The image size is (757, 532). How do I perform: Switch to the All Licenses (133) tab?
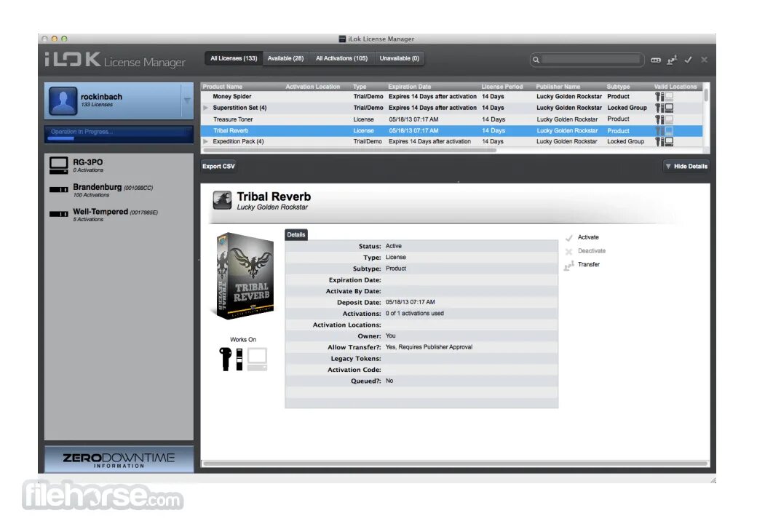pos(234,58)
